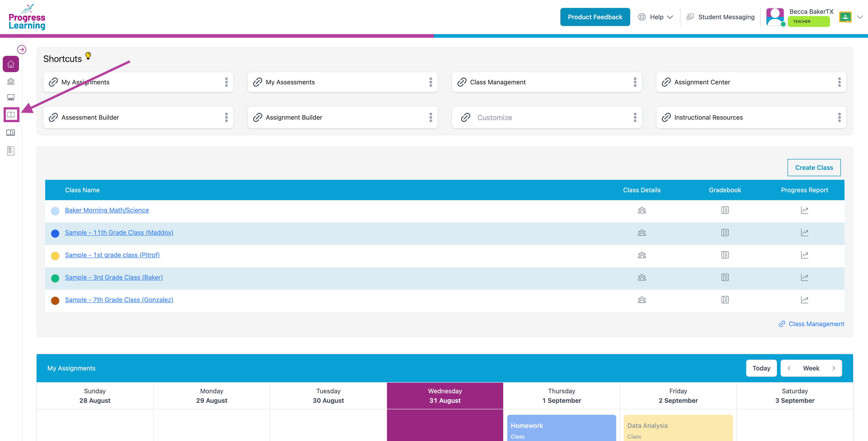This screenshot has width=868, height=441.
Task: Click the Customize shortcut placeholder
Action: click(547, 117)
